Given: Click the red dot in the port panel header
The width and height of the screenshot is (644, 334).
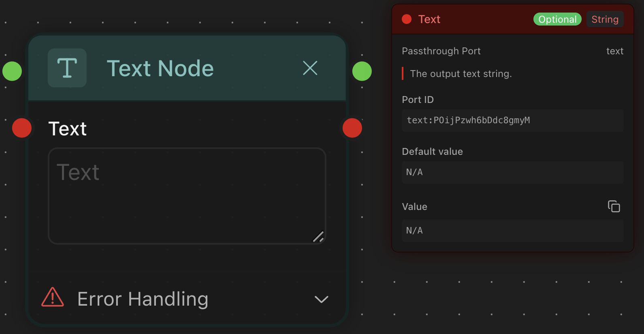Looking at the screenshot, I should 407,19.
